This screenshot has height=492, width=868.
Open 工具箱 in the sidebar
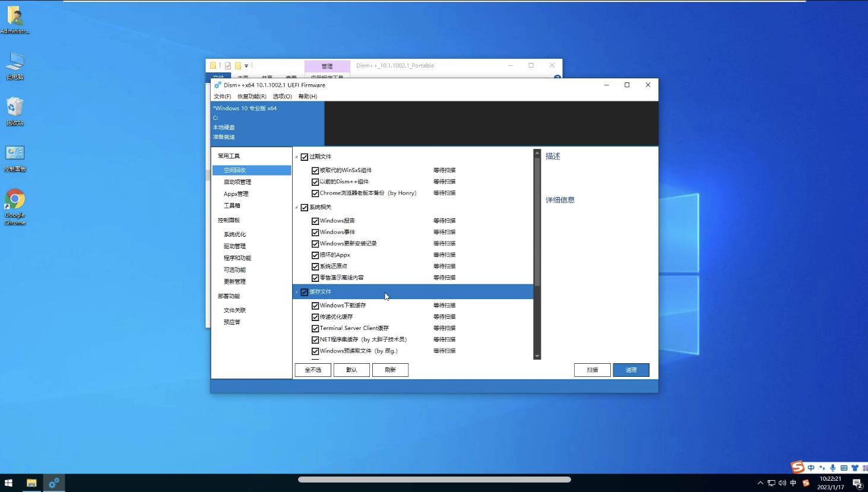pyautogui.click(x=232, y=206)
